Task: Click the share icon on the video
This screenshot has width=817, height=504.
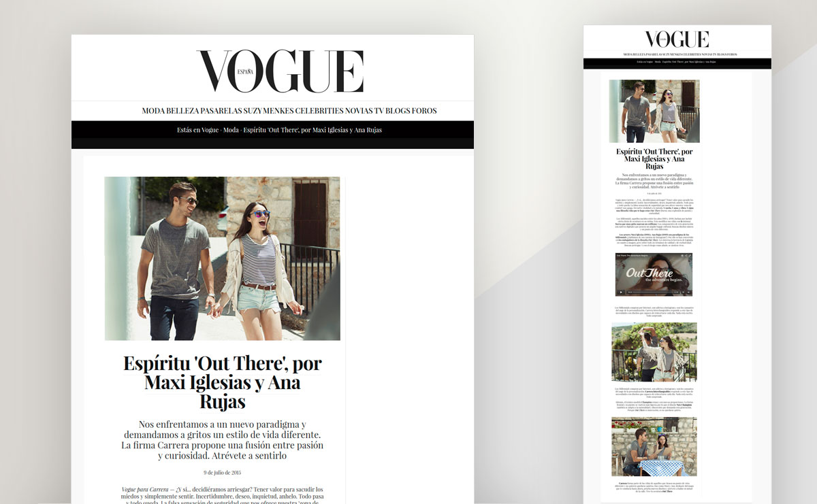Action: [x=686, y=256]
